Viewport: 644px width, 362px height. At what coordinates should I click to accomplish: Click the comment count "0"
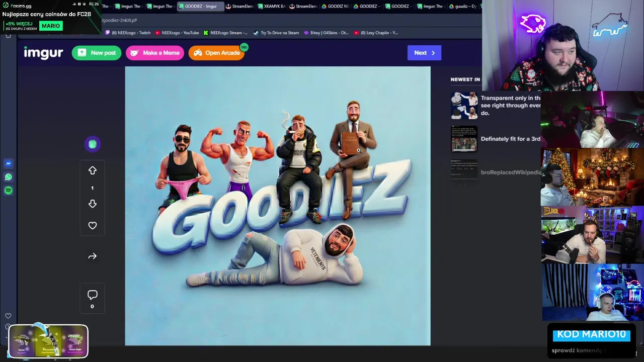(92, 306)
